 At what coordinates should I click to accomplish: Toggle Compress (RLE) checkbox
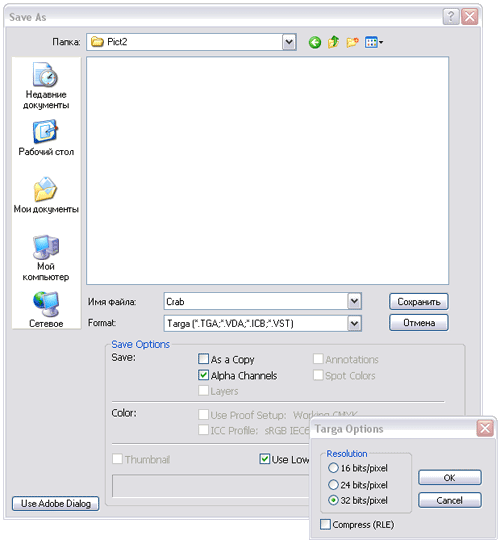pos(325,524)
